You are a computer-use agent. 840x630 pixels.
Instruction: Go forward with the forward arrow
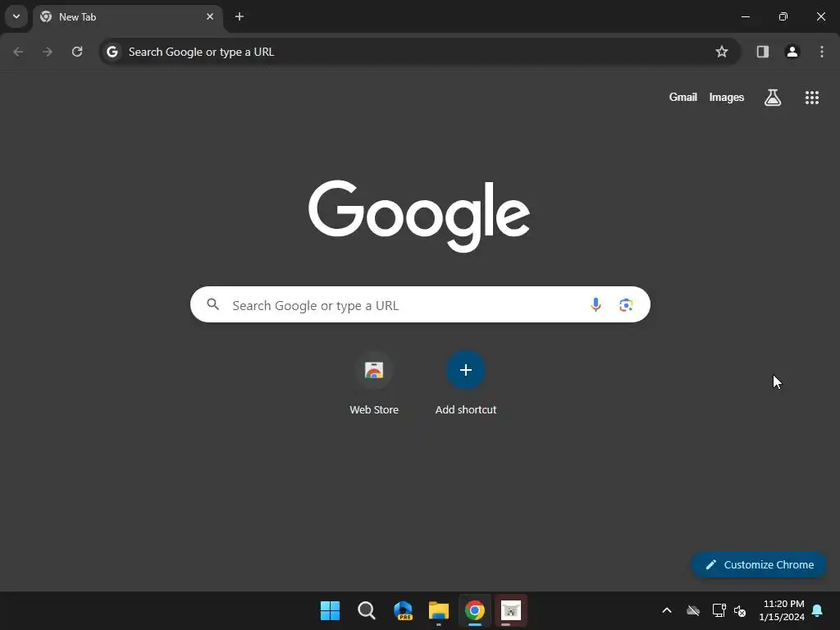pos(48,52)
